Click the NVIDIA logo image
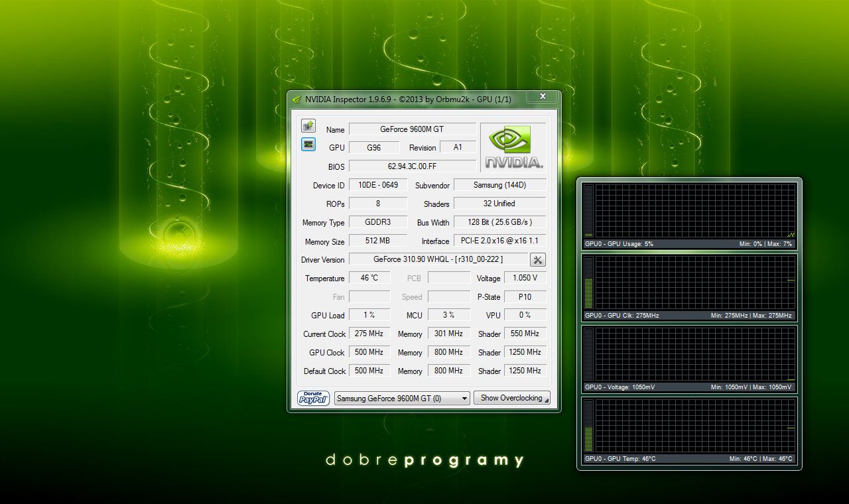Screen dimensions: 849x504 click(515, 147)
